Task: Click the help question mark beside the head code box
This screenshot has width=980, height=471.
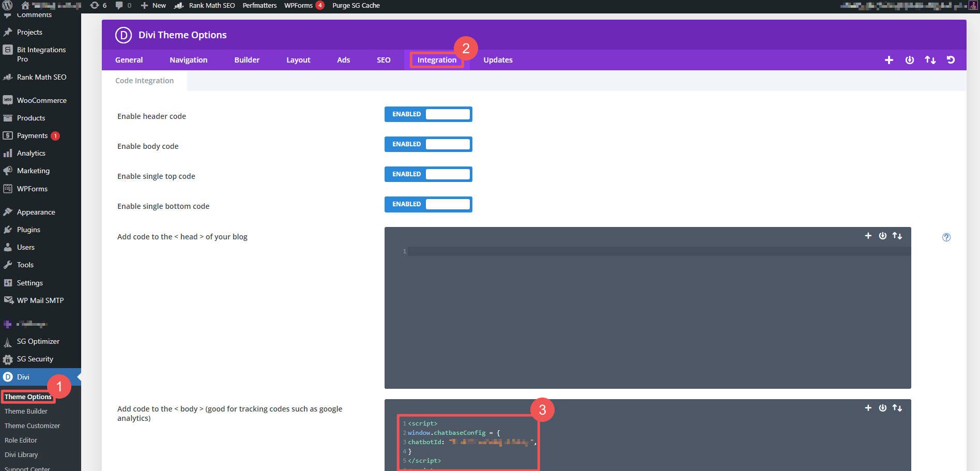Action: 946,237
